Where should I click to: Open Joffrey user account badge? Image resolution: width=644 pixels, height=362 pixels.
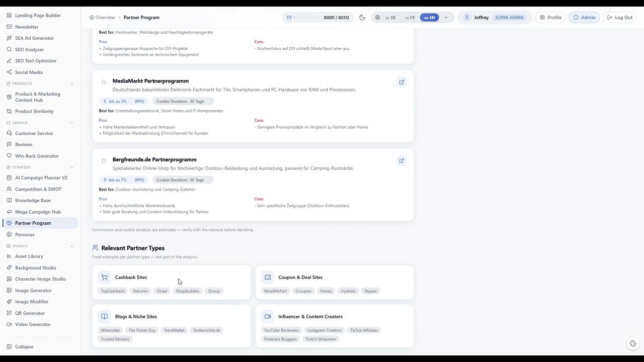pyautogui.click(x=495, y=18)
